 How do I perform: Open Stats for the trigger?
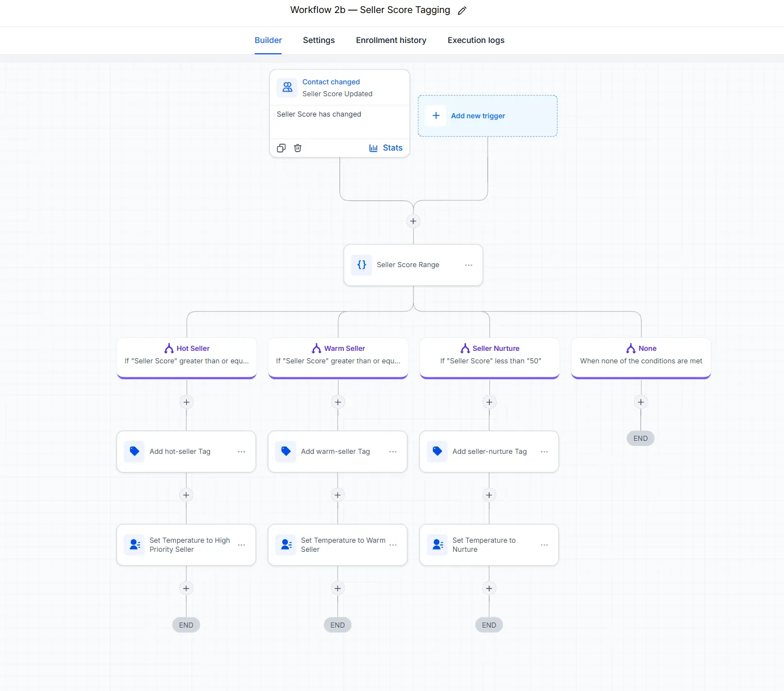[x=386, y=148]
